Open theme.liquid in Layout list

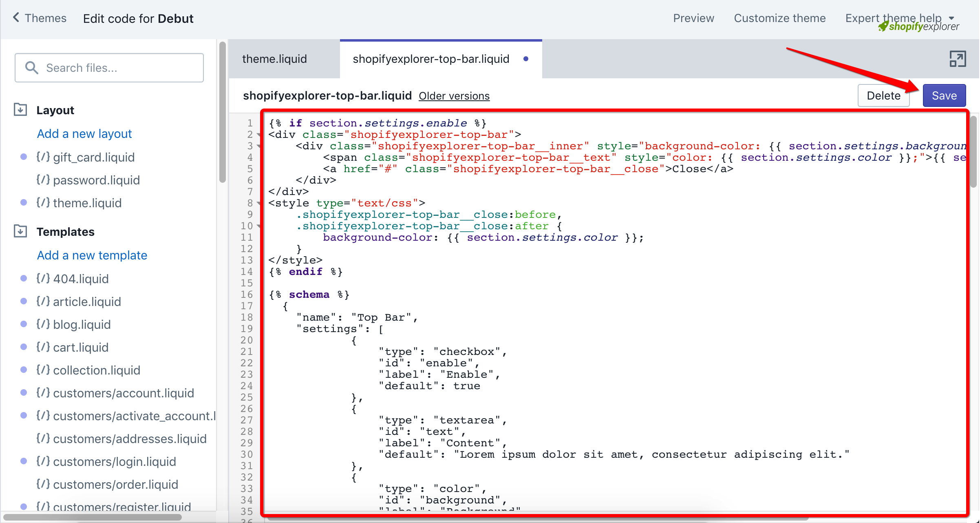[87, 203]
